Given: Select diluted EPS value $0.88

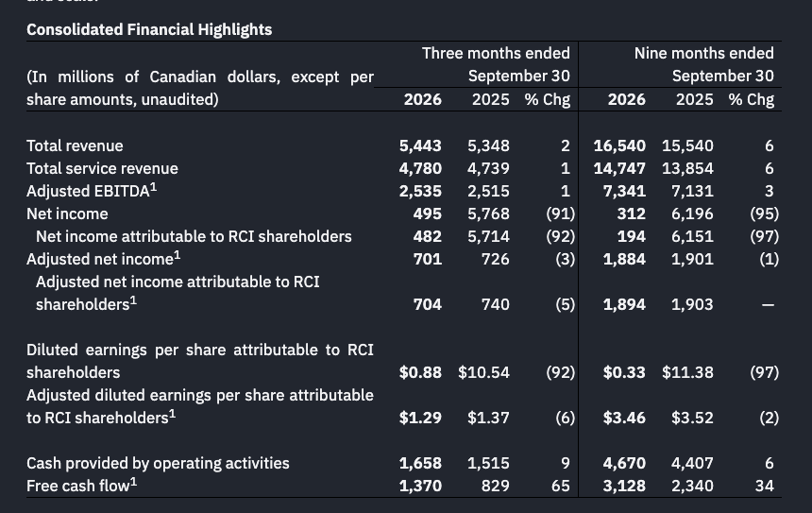Looking at the screenshot, I should (x=420, y=372).
